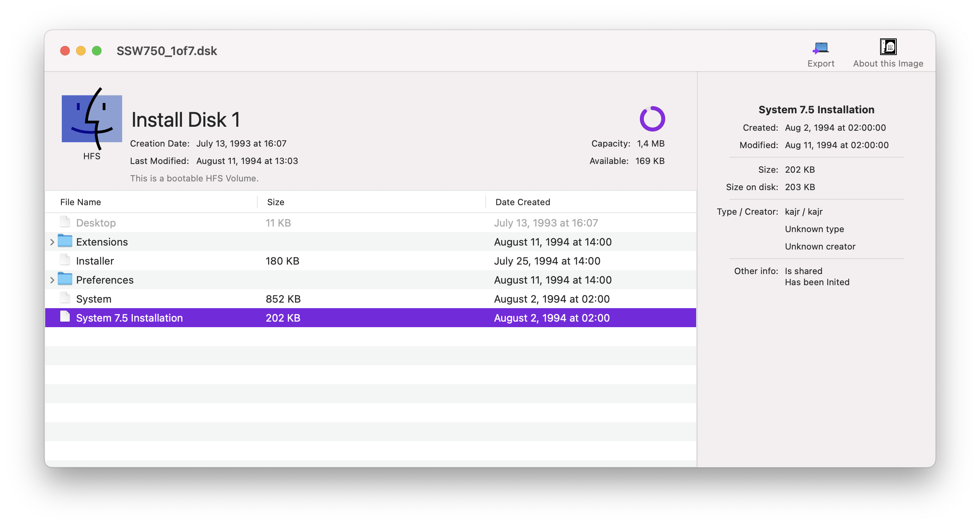Close the window with red button
Viewport: 980px width, 526px height.
tap(65, 51)
